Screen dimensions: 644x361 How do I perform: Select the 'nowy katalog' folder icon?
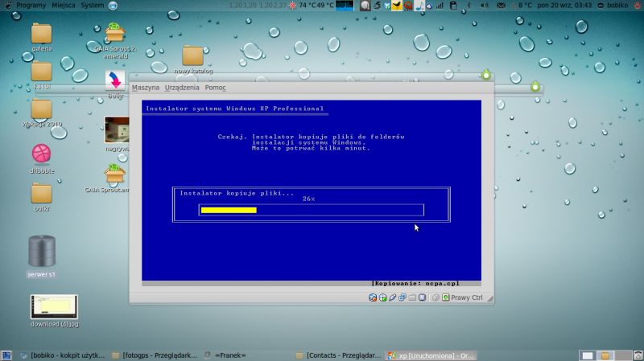pos(193,59)
